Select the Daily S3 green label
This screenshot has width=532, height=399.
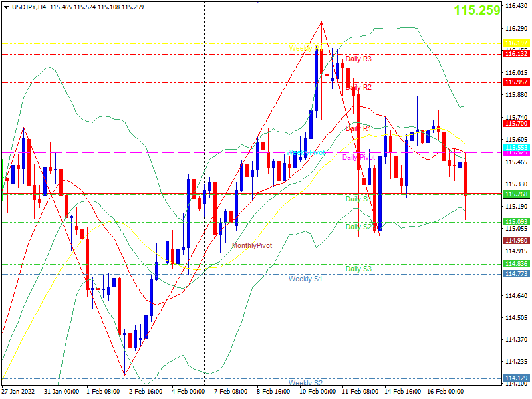tap(358, 269)
